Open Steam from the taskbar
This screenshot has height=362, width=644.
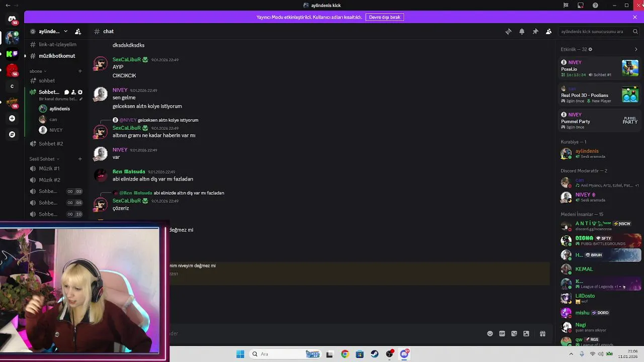click(375, 354)
